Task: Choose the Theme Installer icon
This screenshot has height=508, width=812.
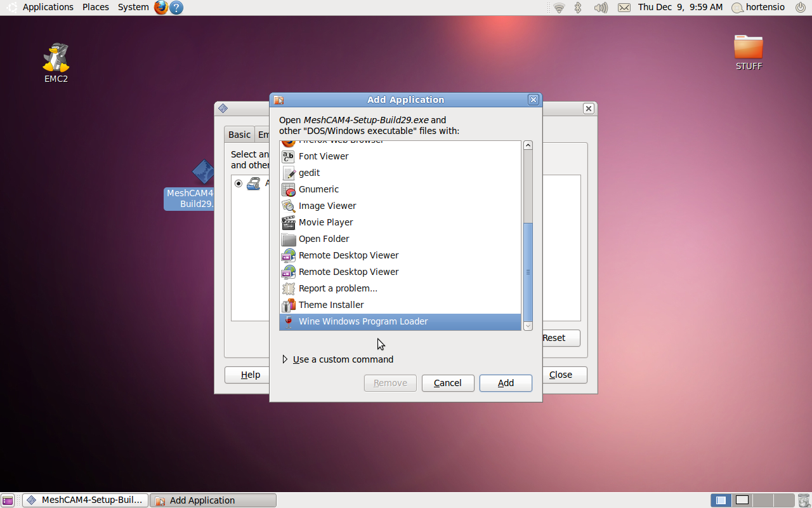Action: (289, 305)
